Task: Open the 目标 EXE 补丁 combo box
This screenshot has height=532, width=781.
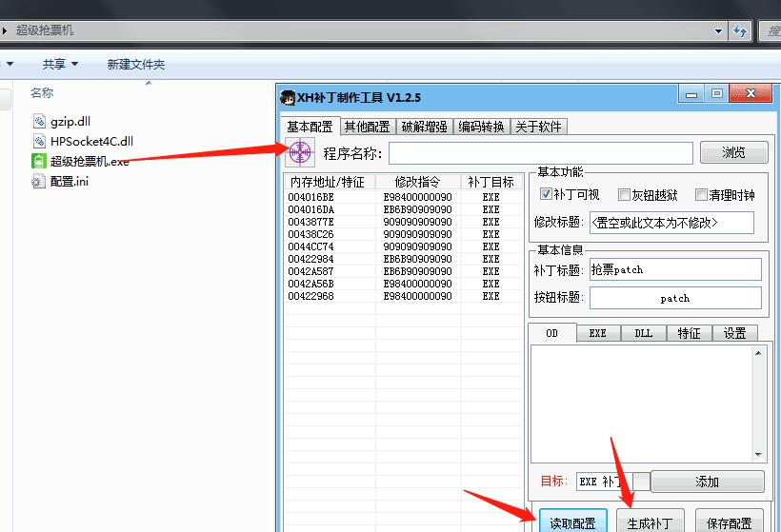Action: pyautogui.click(x=613, y=482)
